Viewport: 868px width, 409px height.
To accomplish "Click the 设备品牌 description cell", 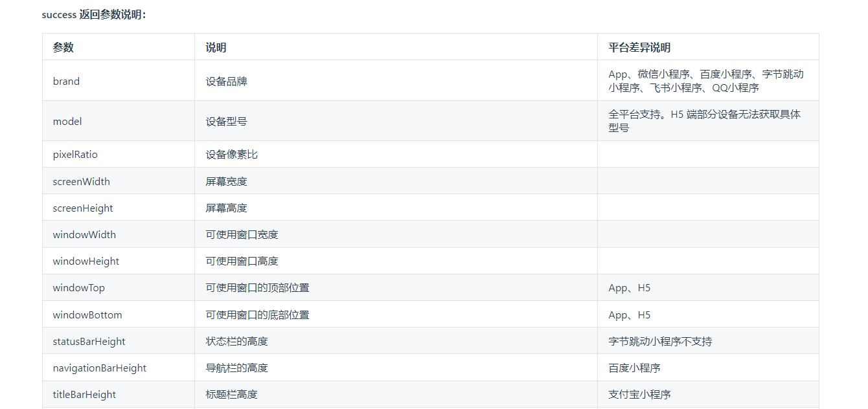I will click(x=225, y=81).
